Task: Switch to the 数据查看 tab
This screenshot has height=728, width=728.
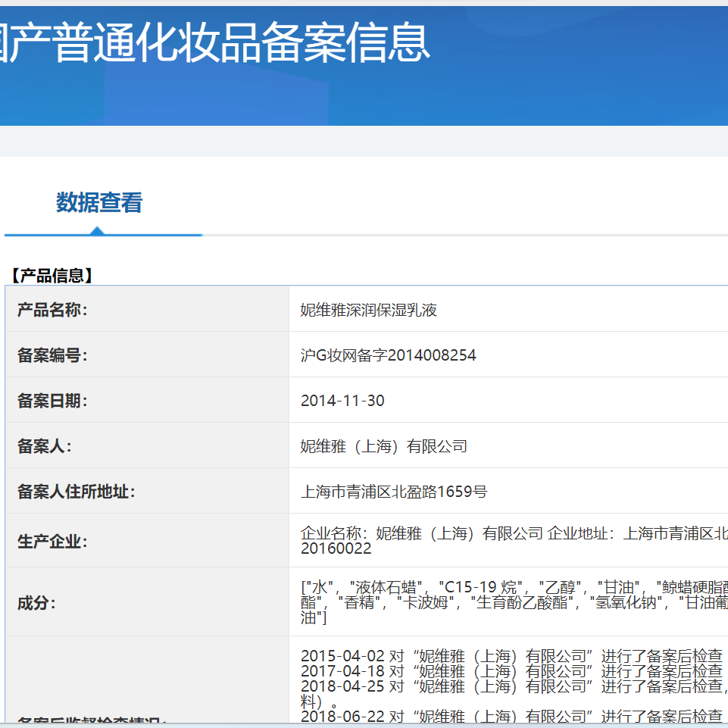Action: point(99,203)
